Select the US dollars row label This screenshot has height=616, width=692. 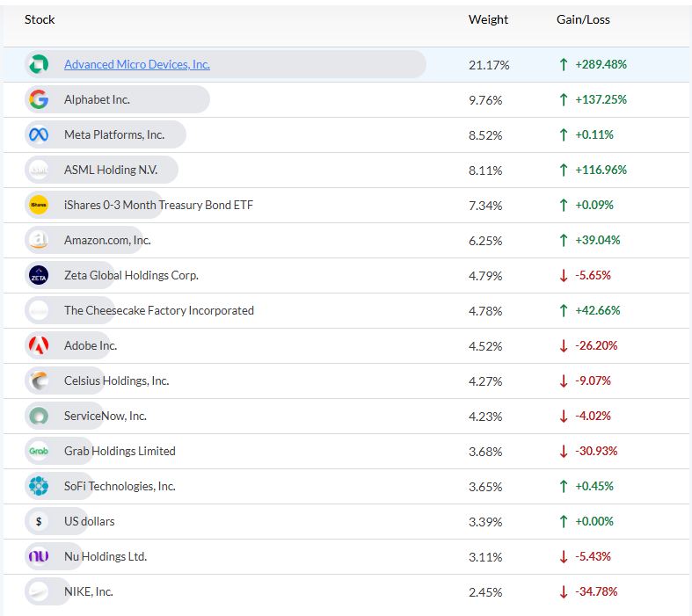90,522
